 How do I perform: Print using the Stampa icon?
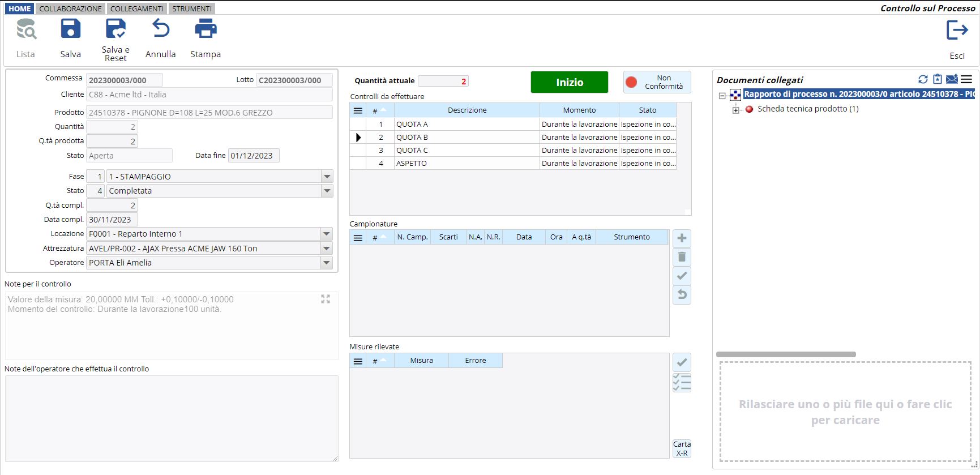[x=206, y=29]
